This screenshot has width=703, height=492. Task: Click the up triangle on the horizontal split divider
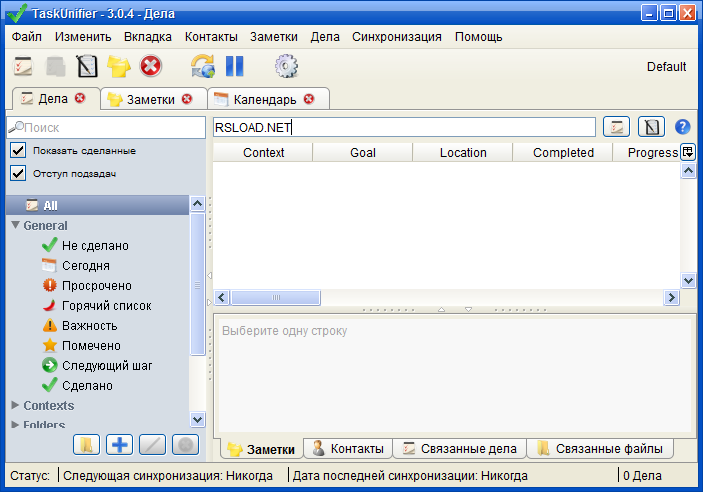click(x=442, y=309)
